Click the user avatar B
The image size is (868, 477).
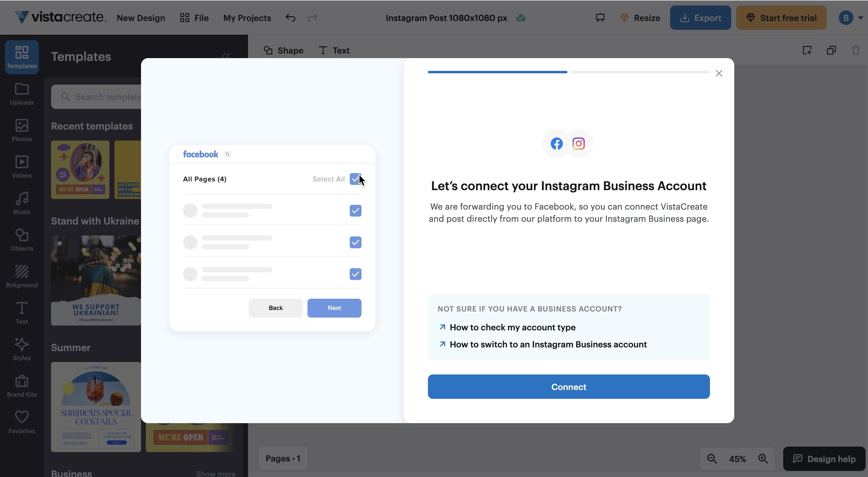(x=846, y=18)
